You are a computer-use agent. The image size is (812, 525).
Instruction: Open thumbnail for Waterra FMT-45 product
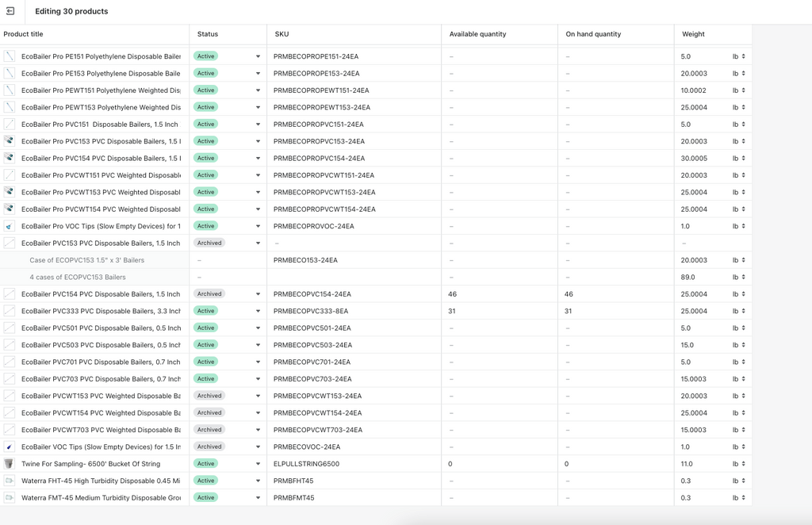click(x=10, y=498)
